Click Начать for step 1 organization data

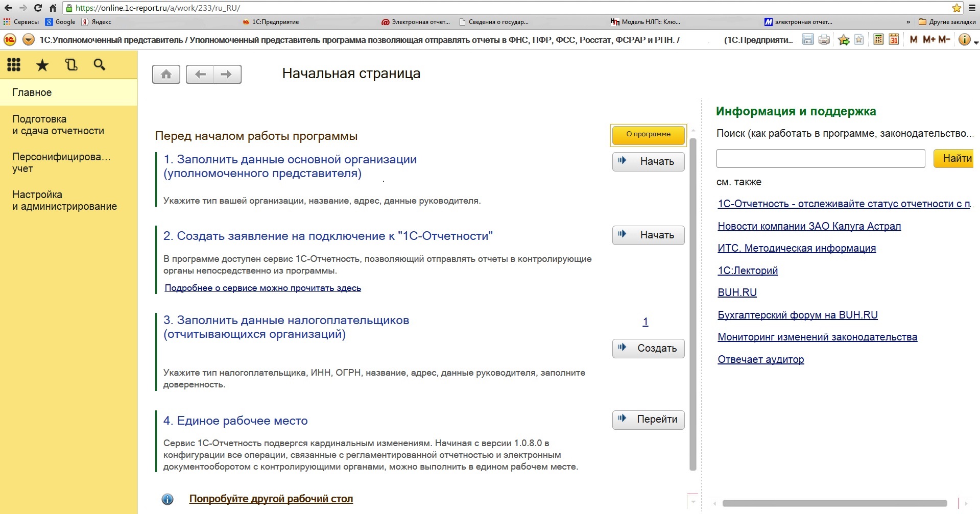(649, 162)
